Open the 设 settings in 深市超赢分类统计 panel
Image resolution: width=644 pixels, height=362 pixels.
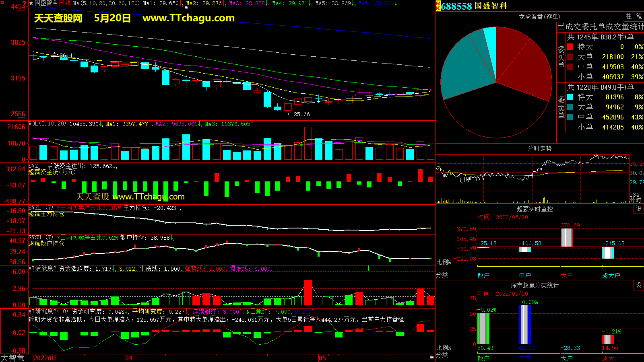point(639,285)
